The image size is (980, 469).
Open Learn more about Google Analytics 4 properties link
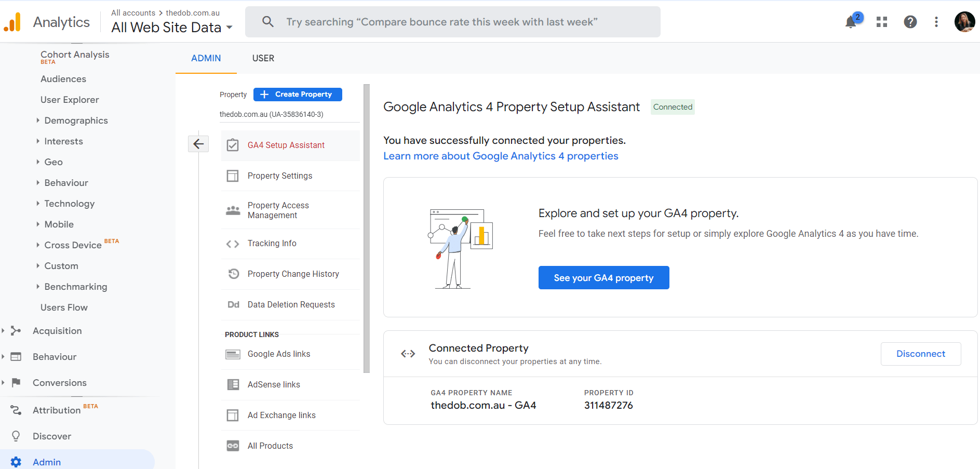[x=501, y=156]
